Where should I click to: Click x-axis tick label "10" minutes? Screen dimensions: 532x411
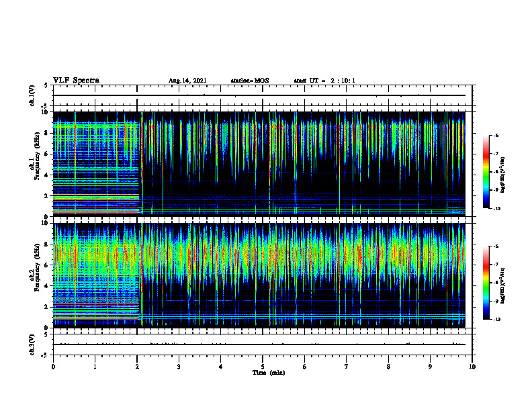tap(472, 367)
